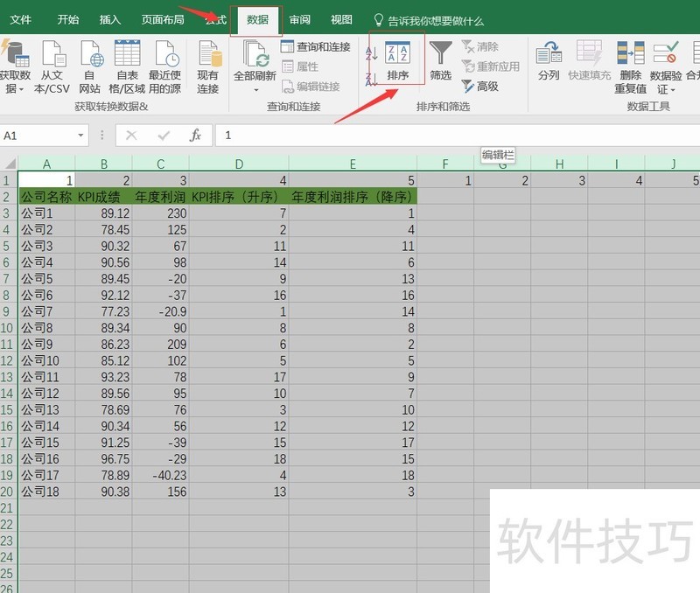Open 查询和连接 pane button
This screenshot has width=700, height=593.
click(316, 46)
